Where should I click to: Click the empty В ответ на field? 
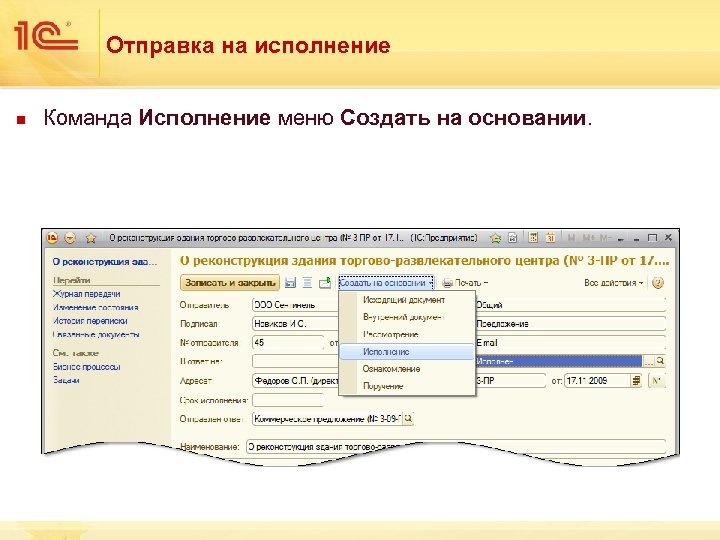pos(296,361)
